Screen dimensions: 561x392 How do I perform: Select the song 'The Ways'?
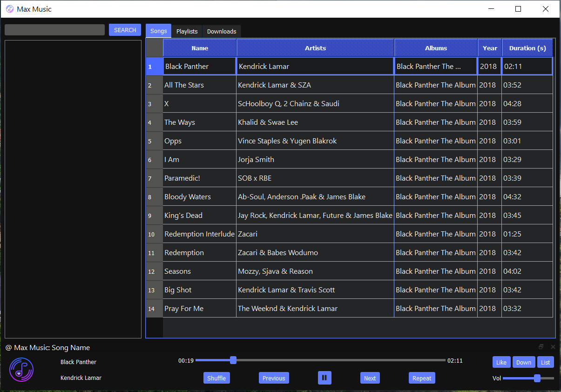(x=199, y=122)
